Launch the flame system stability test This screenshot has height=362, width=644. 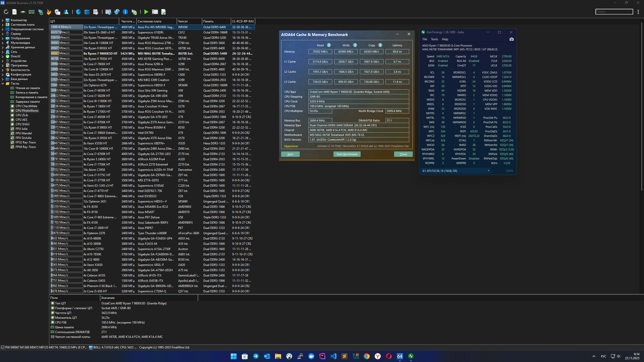pos(49,12)
